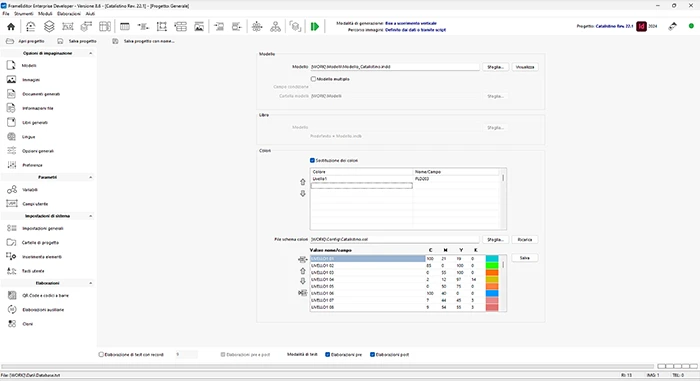
Task: Click cyan swatch of LIVELLO1 01
Action: pos(492,259)
